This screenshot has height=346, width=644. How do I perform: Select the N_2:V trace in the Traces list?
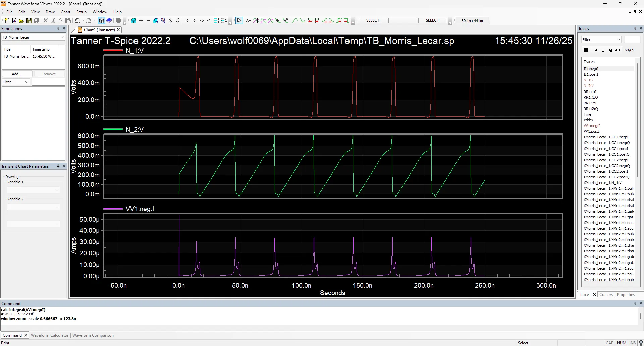click(589, 86)
